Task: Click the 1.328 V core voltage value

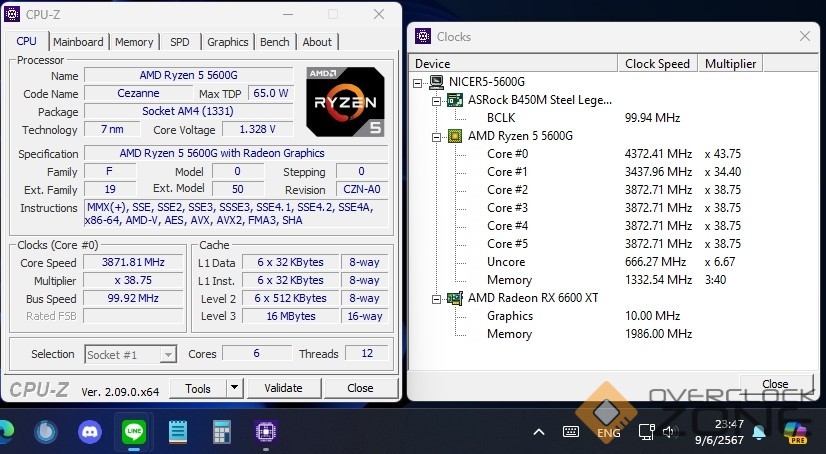Action: pyautogui.click(x=258, y=129)
